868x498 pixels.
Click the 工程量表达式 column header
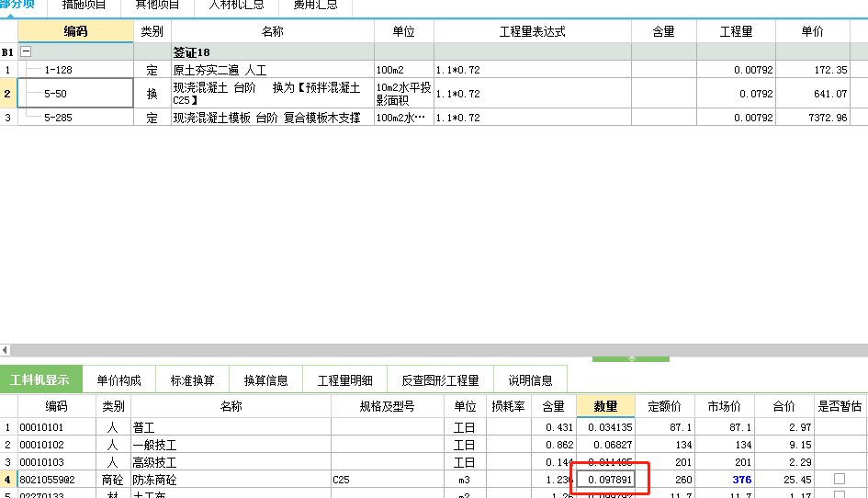[533, 31]
